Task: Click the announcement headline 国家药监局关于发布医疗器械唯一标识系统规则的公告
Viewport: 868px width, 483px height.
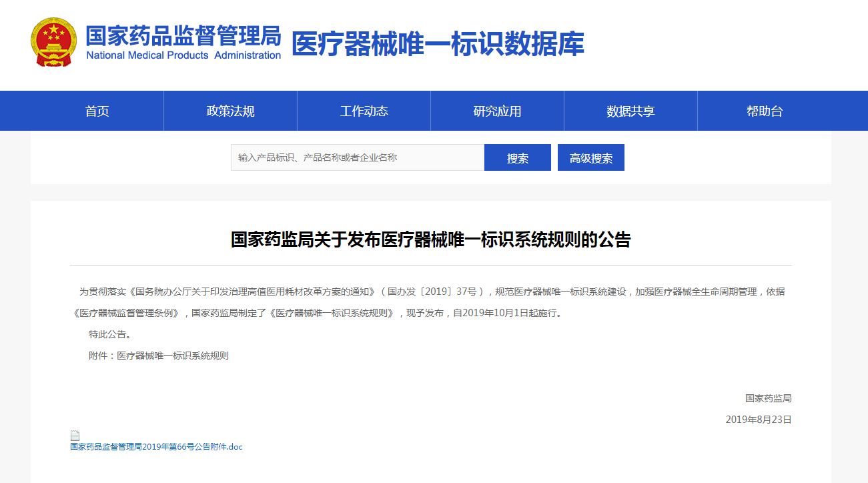Action: click(431, 239)
